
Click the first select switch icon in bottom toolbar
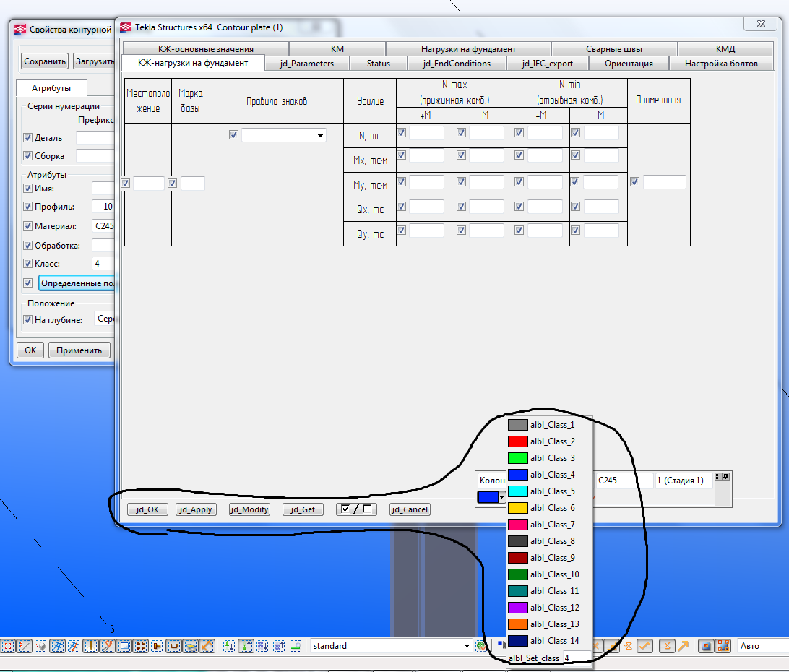tap(9, 646)
